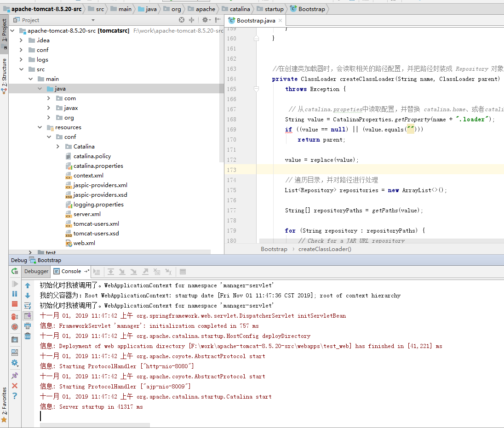Clear the console with trash icon

[x=28, y=336]
